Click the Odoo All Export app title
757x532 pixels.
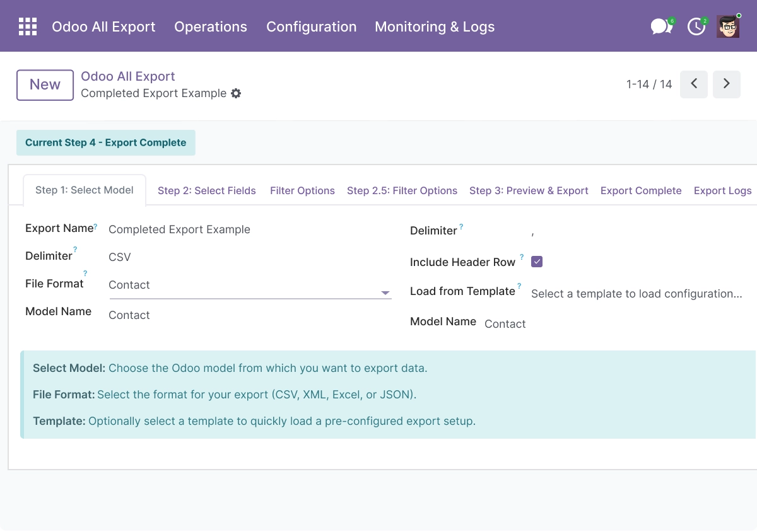click(103, 26)
